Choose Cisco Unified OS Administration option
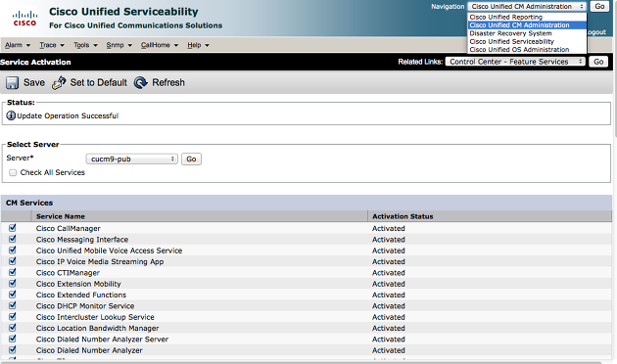 click(527, 50)
